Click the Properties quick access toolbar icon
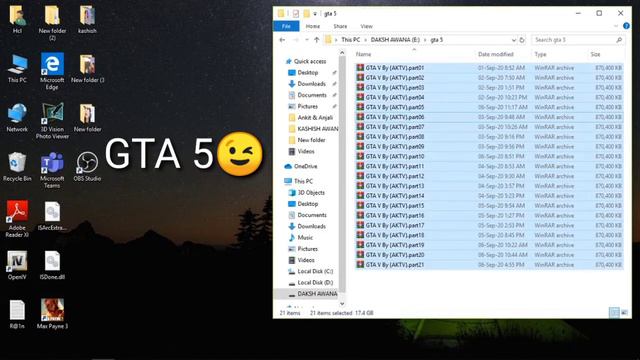Image resolution: width=640 pixels, height=360 pixels. (x=296, y=13)
